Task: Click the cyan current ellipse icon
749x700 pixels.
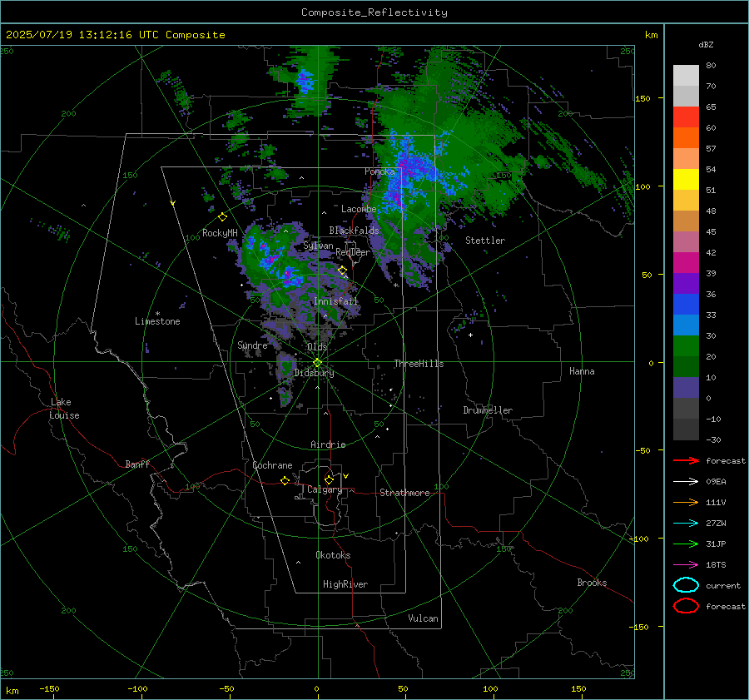Action: point(686,585)
